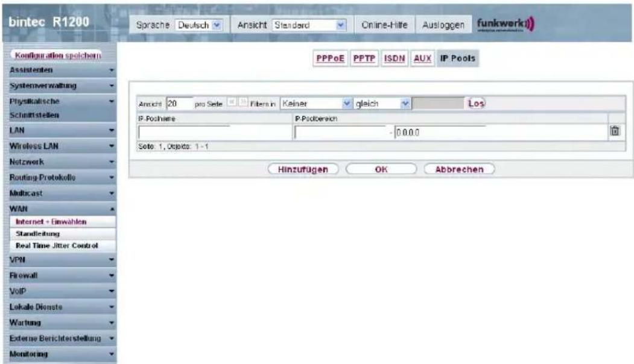
Task: Select the IP Pools tab
Action: coord(458,58)
